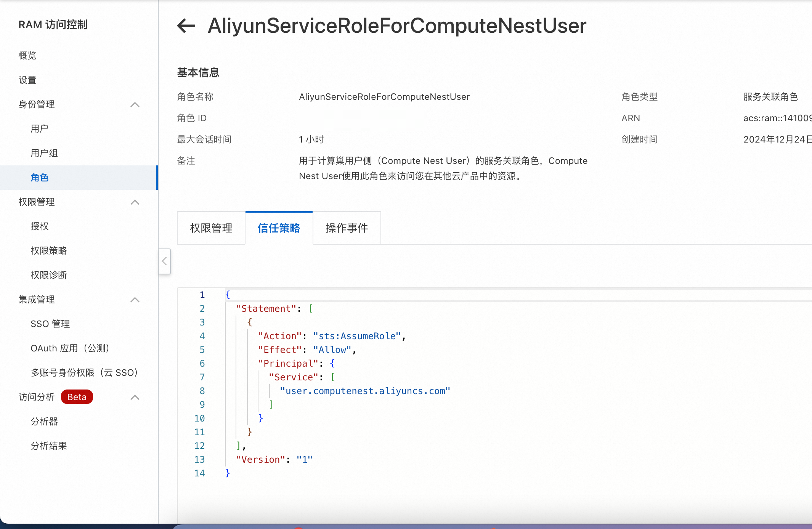
Task: Navigate to 用户组 in sidebar
Action: point(44,153)
